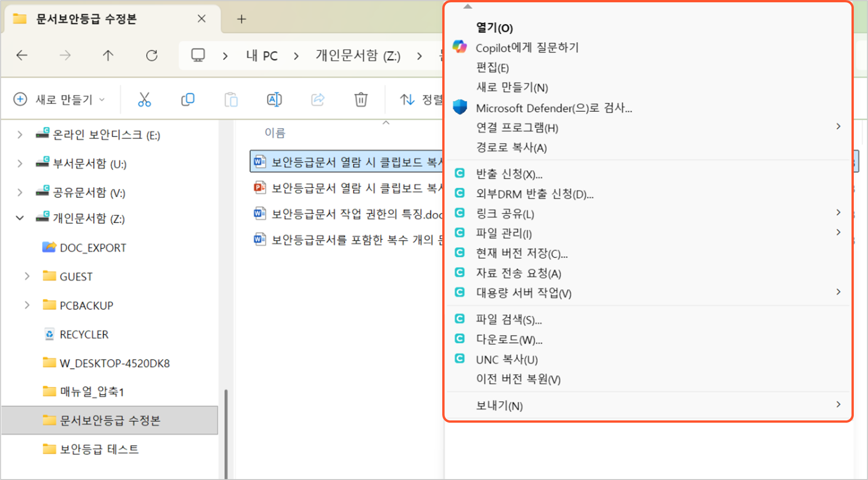Click the Refresh icon in navigation bar

152,56
